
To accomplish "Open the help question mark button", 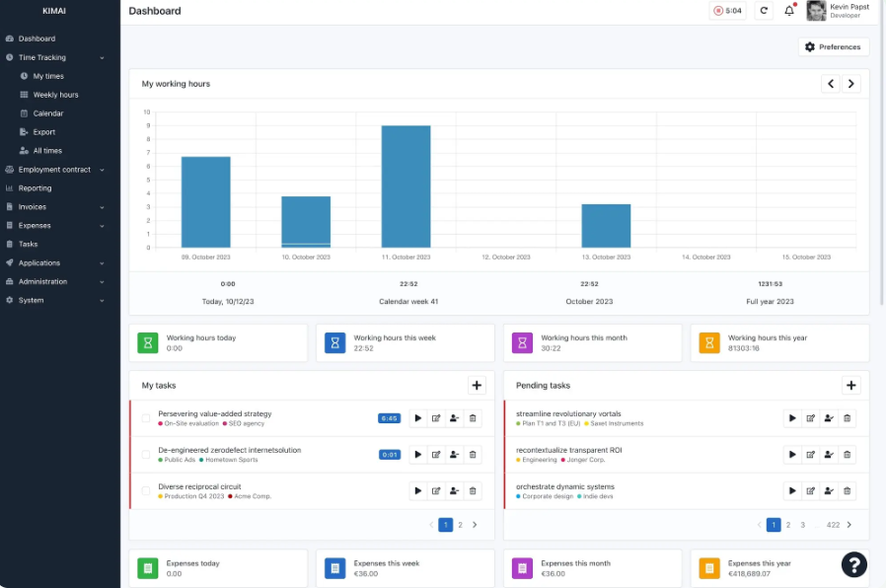I will [853, 565].
